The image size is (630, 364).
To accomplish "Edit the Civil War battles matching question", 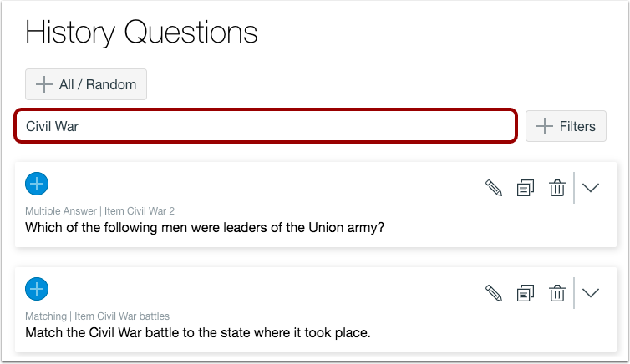I will 494,292.
